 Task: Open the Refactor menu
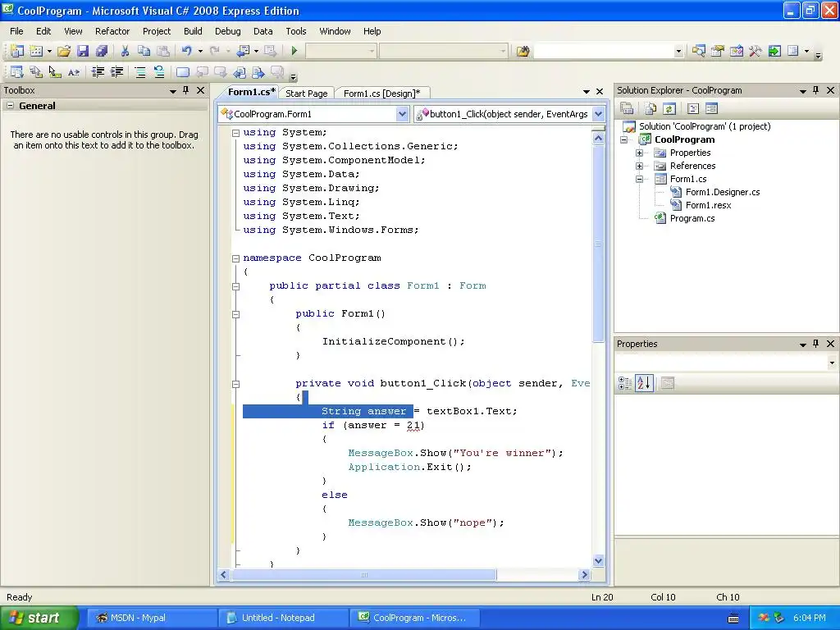(112, 31)
